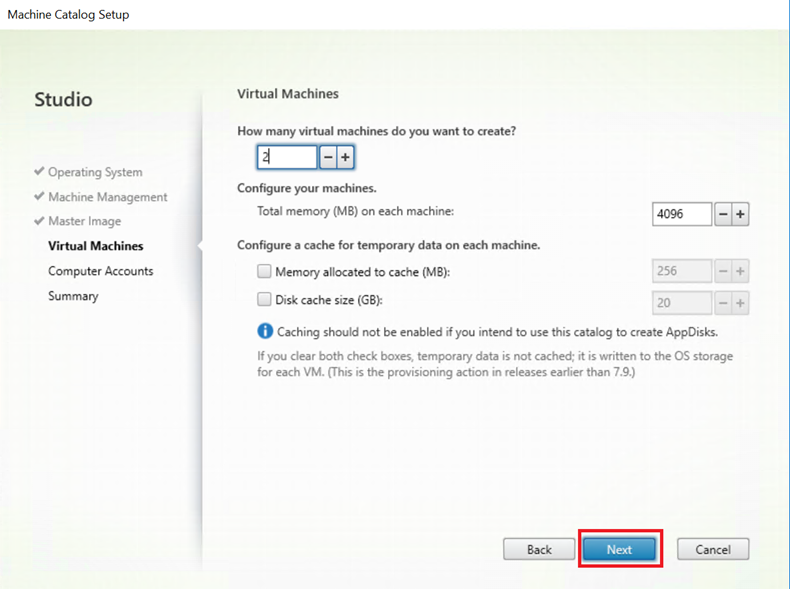790x589 pixels.
Task: Click the Virtual Machines page title
Action: tap(288, 94)
